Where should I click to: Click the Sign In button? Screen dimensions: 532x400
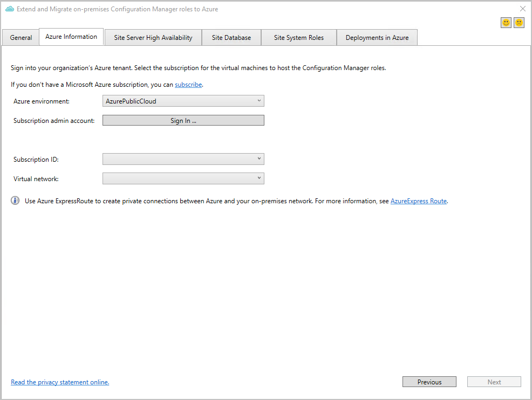pos(183,120)
